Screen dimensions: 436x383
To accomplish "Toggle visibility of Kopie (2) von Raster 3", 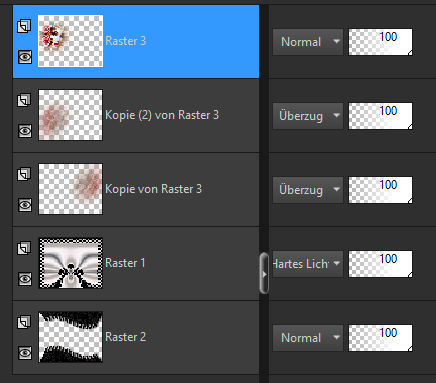I will [25, 131].
